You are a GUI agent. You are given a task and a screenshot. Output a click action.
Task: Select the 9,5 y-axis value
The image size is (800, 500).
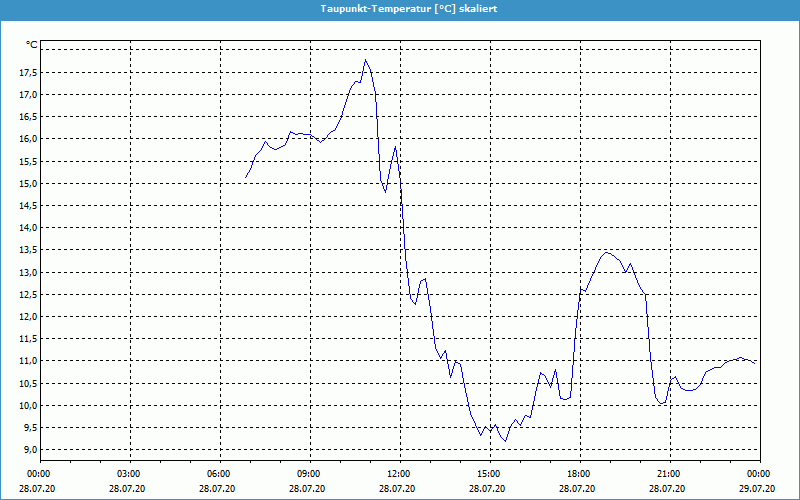[30, 428]
